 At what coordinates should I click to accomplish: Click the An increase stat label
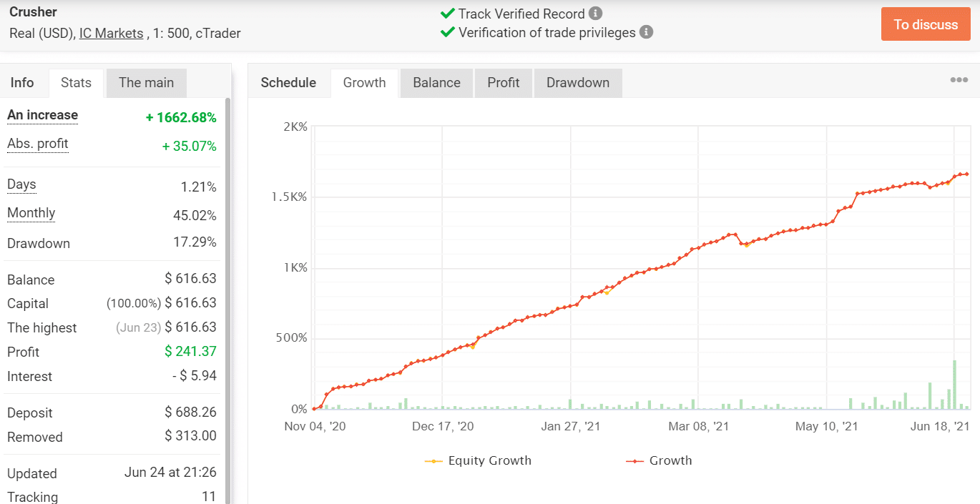[x=42, y=115]
